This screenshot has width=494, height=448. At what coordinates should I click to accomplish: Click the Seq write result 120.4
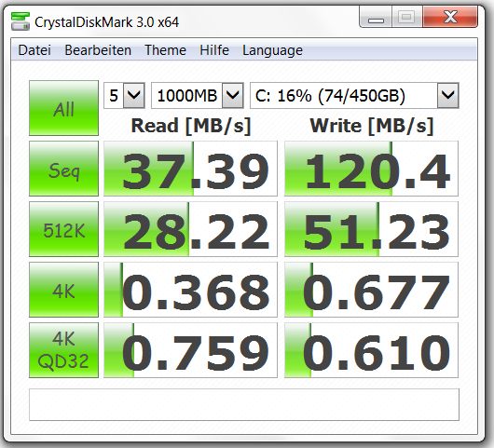click(x=371, y=169)
